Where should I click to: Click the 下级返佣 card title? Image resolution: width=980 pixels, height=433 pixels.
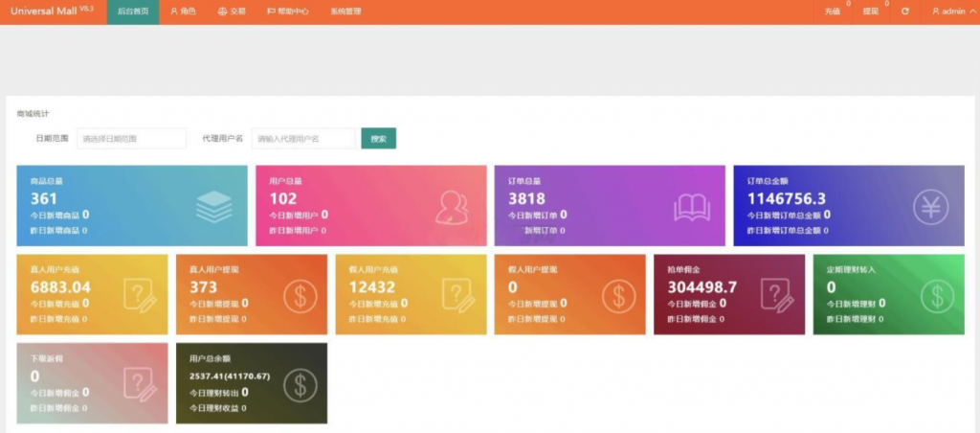click(x=47, y=359)
